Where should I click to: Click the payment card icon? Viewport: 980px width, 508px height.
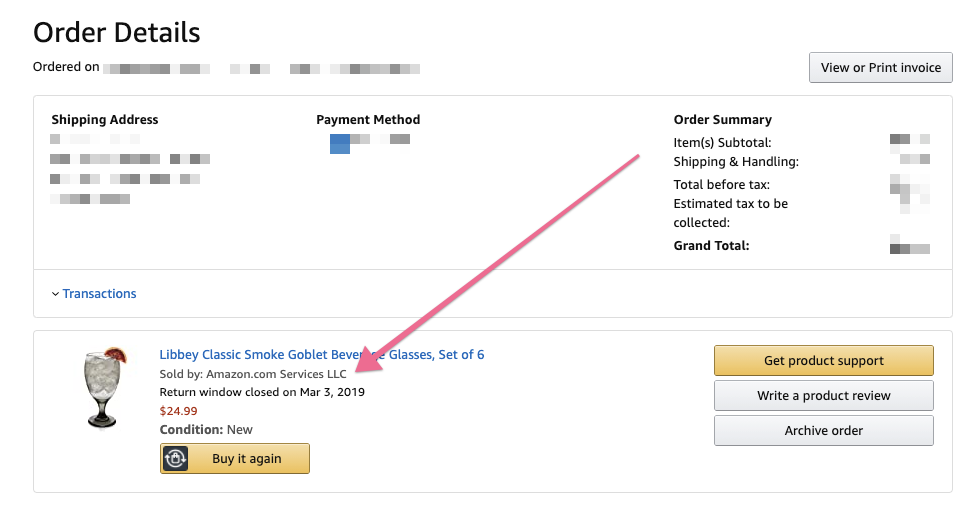[340, 143]
